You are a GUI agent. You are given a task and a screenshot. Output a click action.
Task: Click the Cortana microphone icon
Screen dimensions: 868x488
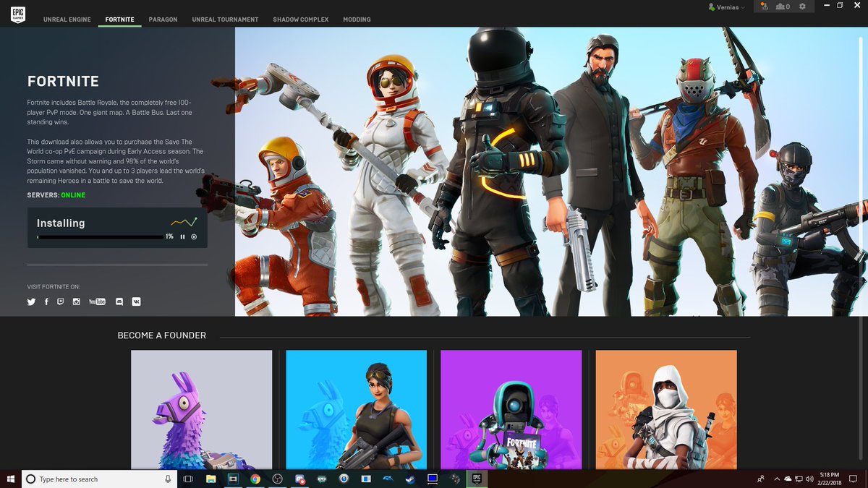click(x=168, y=479)
